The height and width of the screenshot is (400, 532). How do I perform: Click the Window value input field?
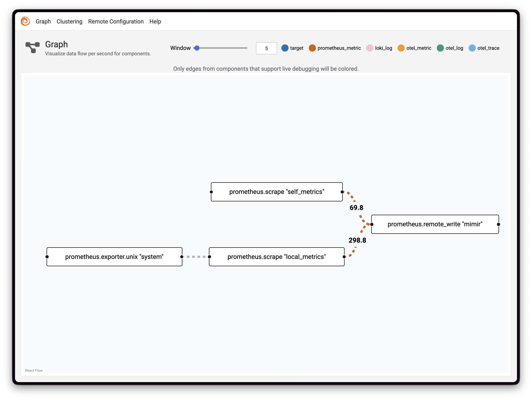click(266, 48)
